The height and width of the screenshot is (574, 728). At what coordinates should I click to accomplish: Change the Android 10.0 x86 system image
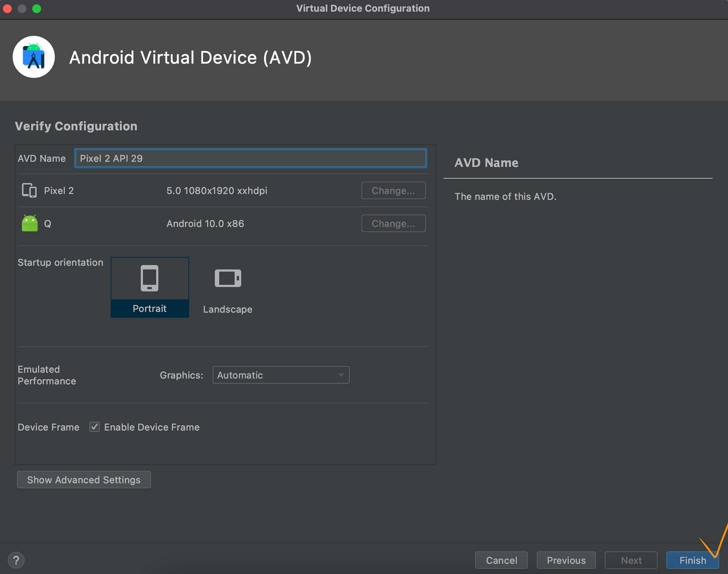point(394,223)
